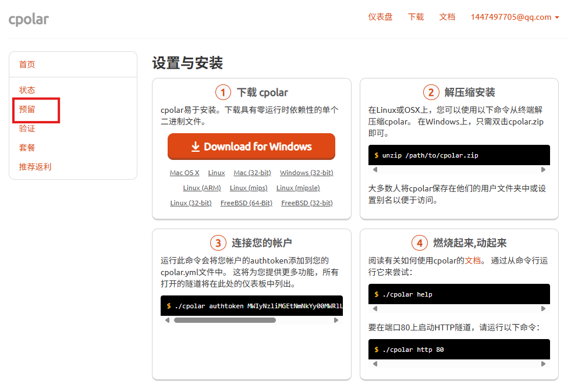Click the 燃烧起来,动起来 step heading
578x392 pixels.
pyautogui.click(x=470, y=243)
